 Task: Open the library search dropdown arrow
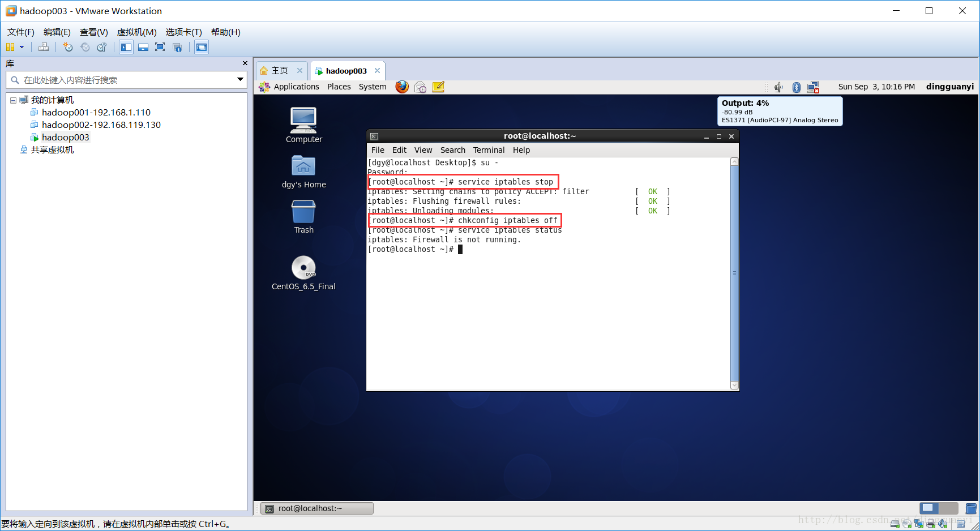pos(241,80)
